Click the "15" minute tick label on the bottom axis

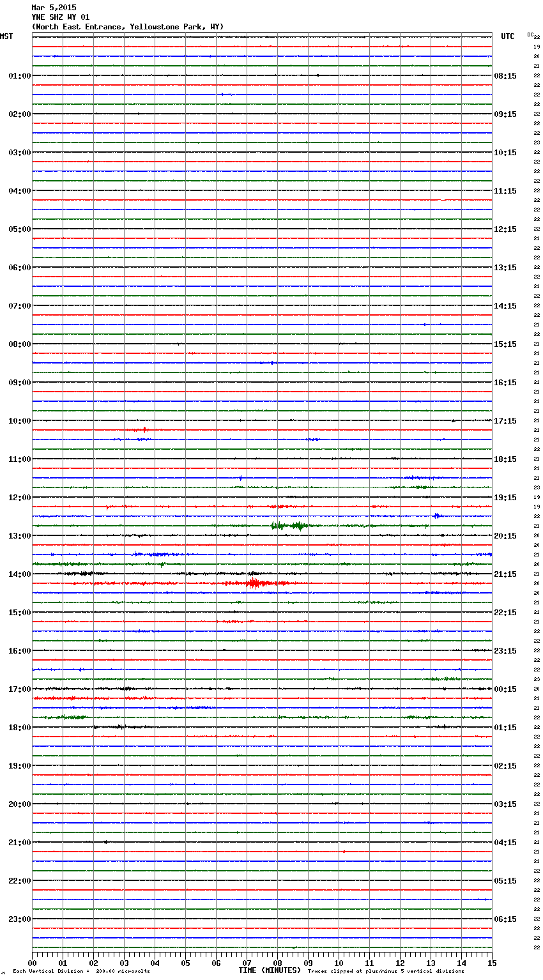(492, 963)
